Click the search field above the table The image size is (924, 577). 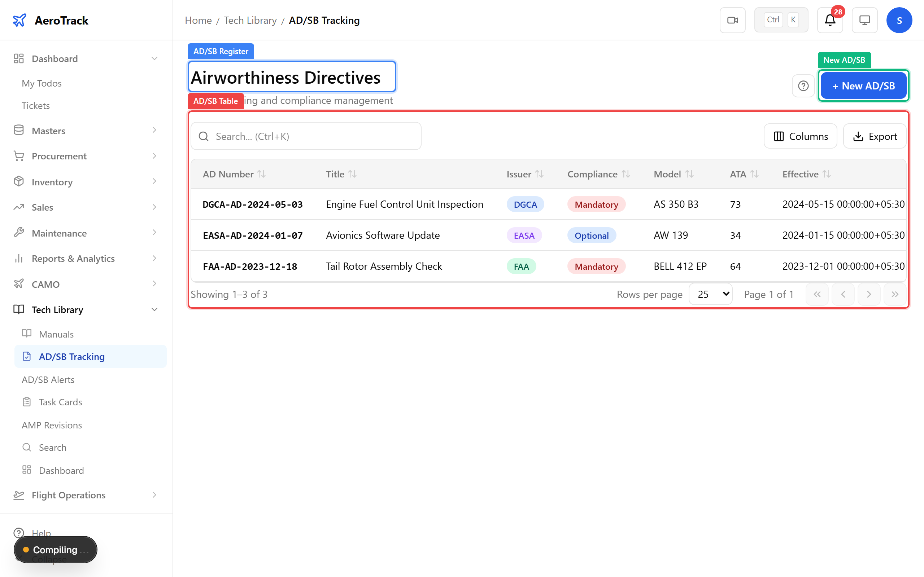tap(305, 136)
